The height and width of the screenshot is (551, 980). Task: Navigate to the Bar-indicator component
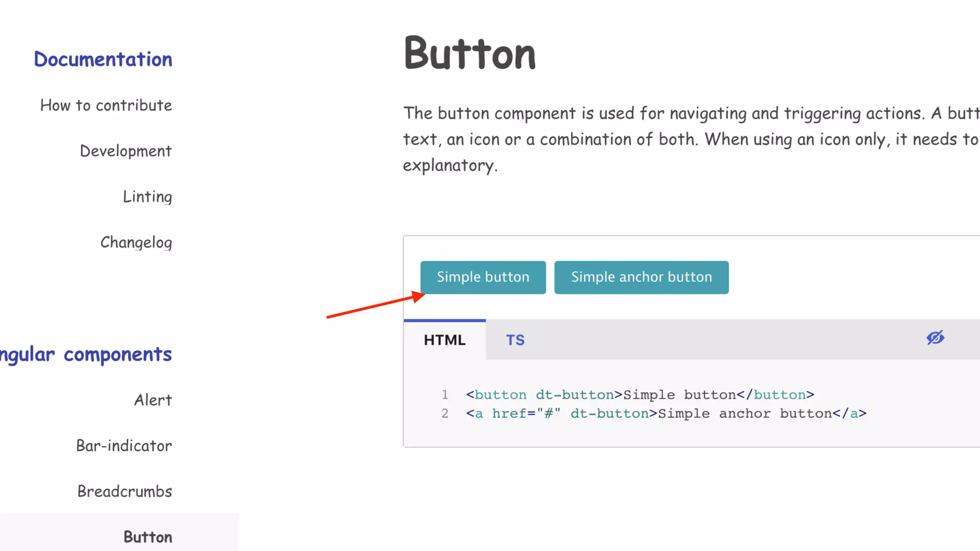coord(124,446)
